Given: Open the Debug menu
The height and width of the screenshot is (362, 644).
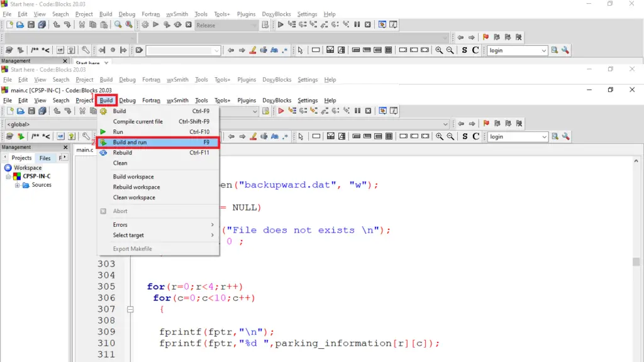Looking at the screenshot, I should click(127, 101).
